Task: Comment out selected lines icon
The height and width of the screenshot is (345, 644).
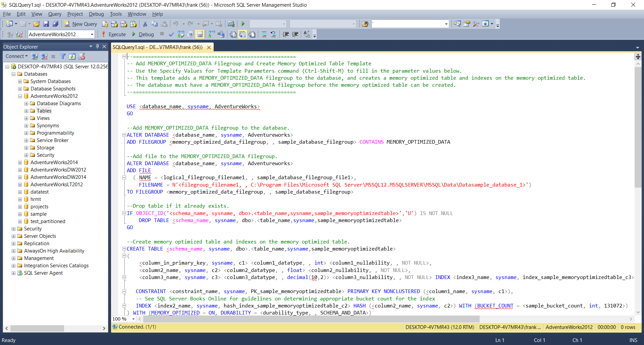Action: [x=264, y=34]
